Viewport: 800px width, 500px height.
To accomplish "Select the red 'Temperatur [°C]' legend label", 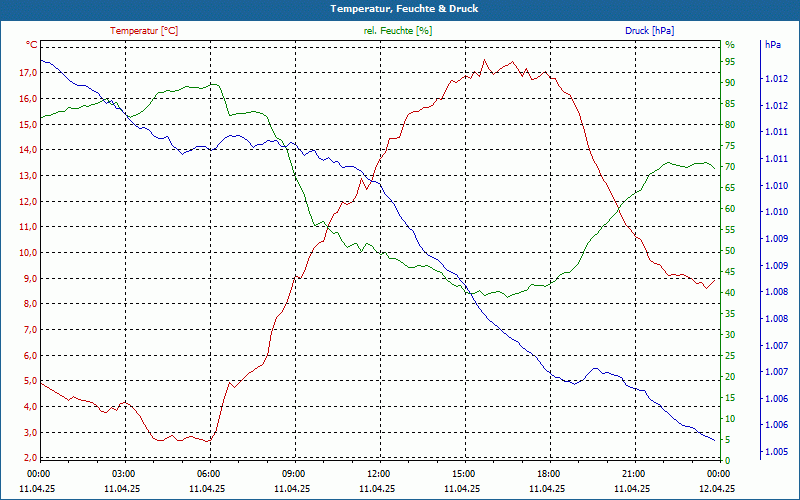I will 144,31.
